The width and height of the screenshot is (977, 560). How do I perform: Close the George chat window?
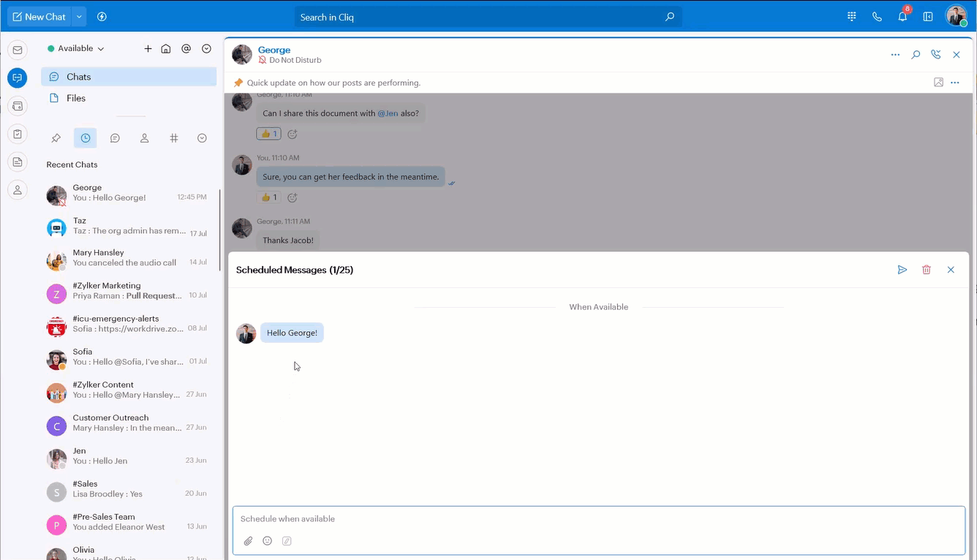957,55
